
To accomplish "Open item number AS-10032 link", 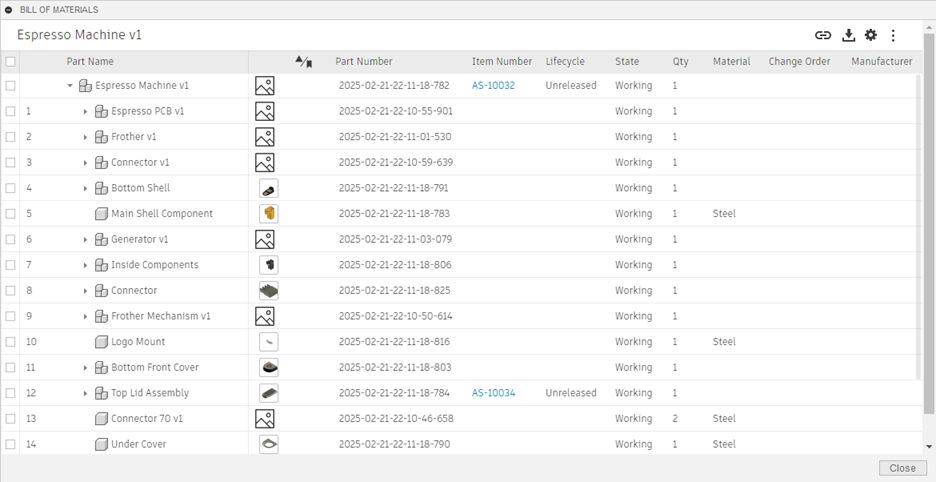I will [493, 86].
